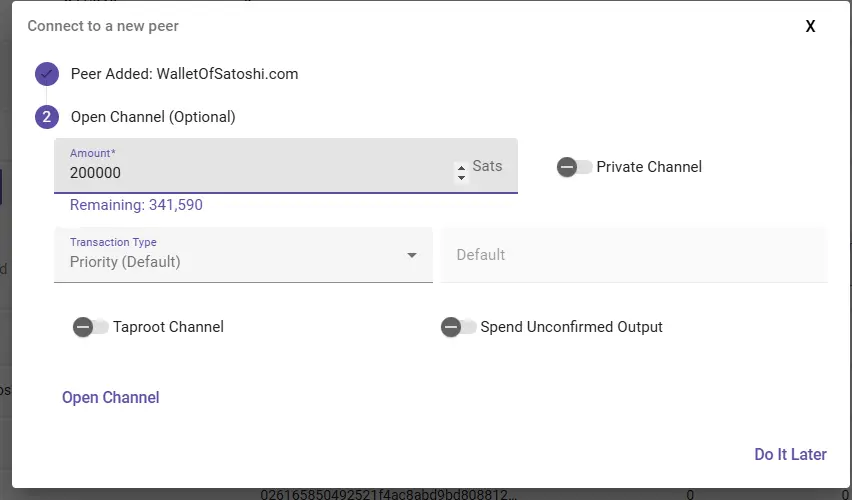Click the Default transaction value field
The width and height of the screenshot is (852, 500).
click(x=634, y=255)
